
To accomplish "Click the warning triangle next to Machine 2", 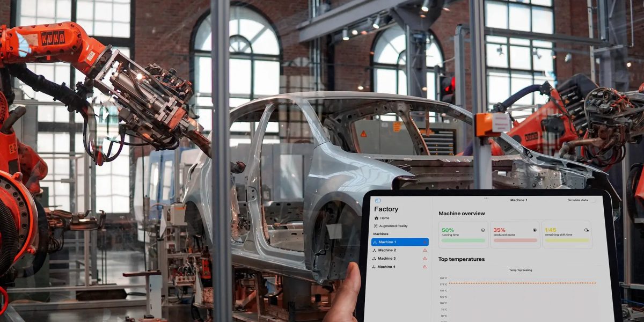I will (425, 250).
